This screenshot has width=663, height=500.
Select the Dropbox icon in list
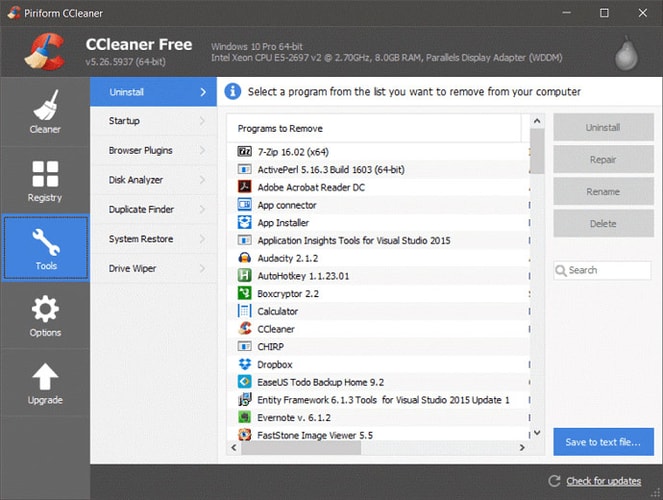(245, 365)
